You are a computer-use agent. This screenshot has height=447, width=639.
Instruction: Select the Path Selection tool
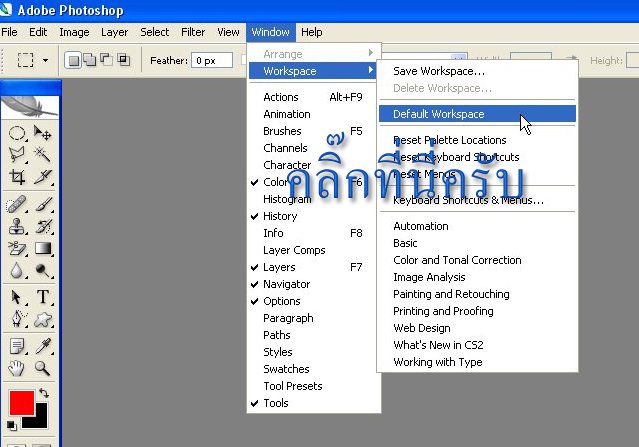(x=17, y=297)
